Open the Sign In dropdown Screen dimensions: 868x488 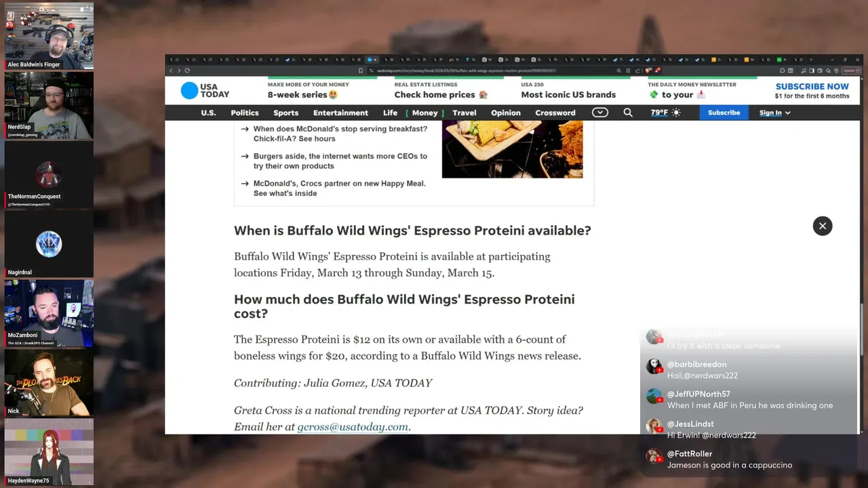pos(774,113)
